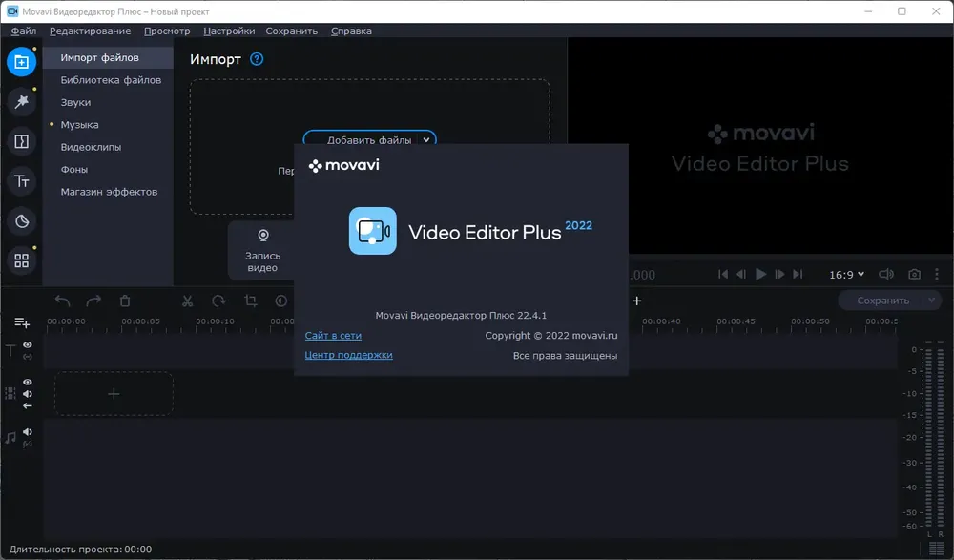Open the filters magic wand tab
This screenshot has height=560, width=954.
point(21,102)
